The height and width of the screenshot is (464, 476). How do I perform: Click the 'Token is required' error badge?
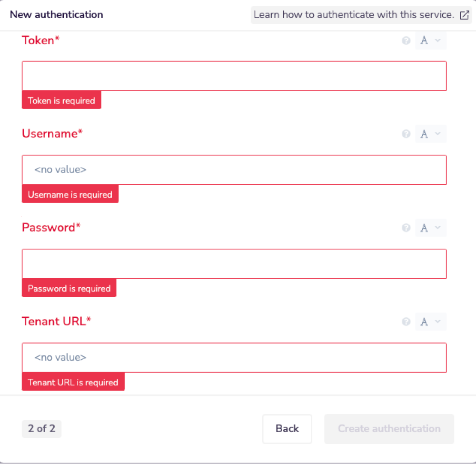(61, 101)
